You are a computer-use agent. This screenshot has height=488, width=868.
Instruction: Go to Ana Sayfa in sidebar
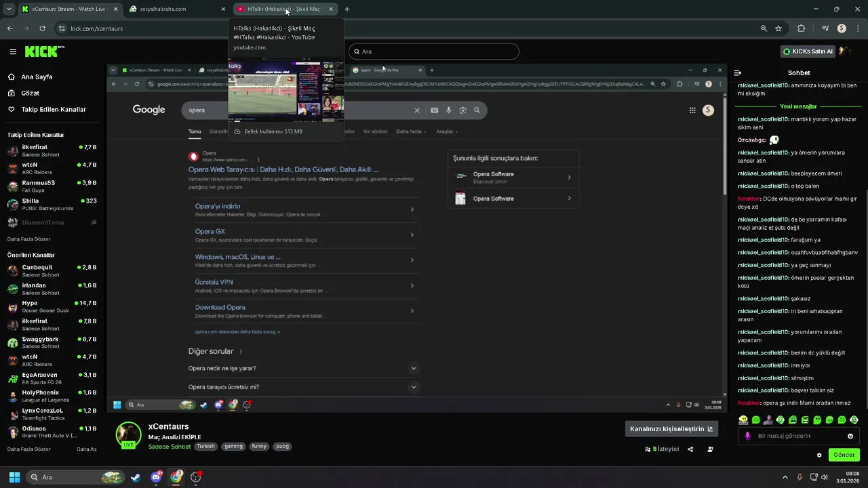tap(37, 77)
